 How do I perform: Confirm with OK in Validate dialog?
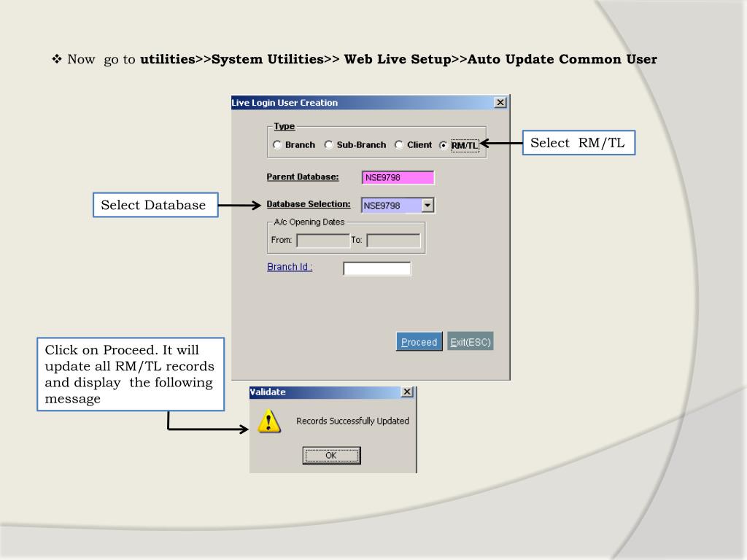click(x=331, y=456)
